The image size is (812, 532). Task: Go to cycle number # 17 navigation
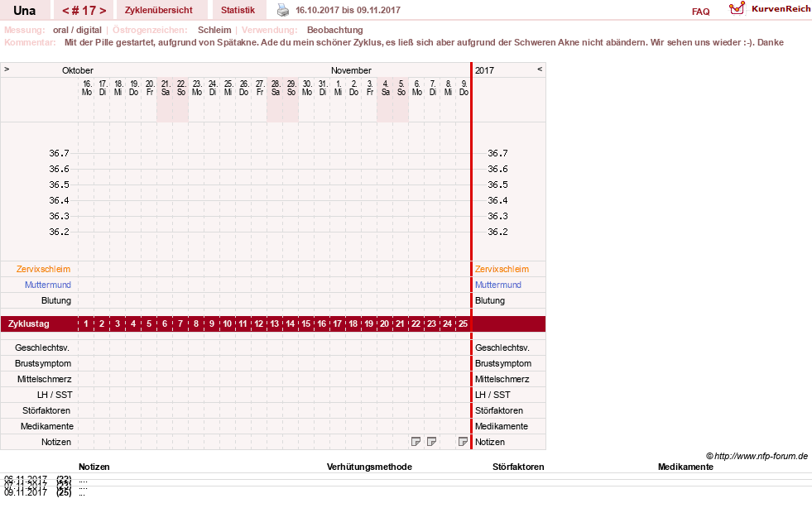click(x=84, y=11)
